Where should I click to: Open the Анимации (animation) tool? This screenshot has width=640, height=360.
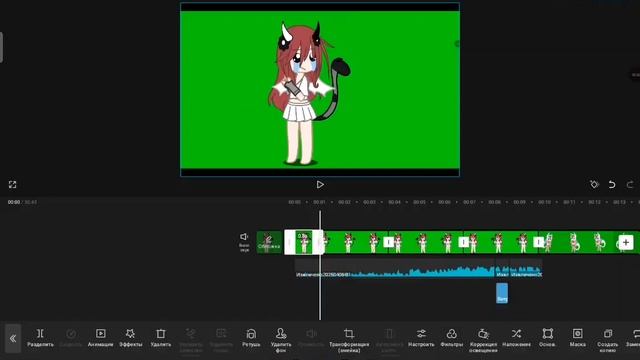[100, 338]
